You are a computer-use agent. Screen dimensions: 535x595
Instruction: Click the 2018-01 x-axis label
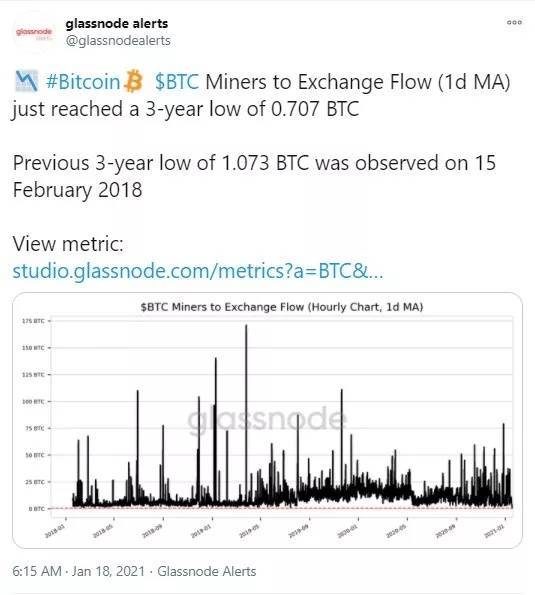coord(55,530)
